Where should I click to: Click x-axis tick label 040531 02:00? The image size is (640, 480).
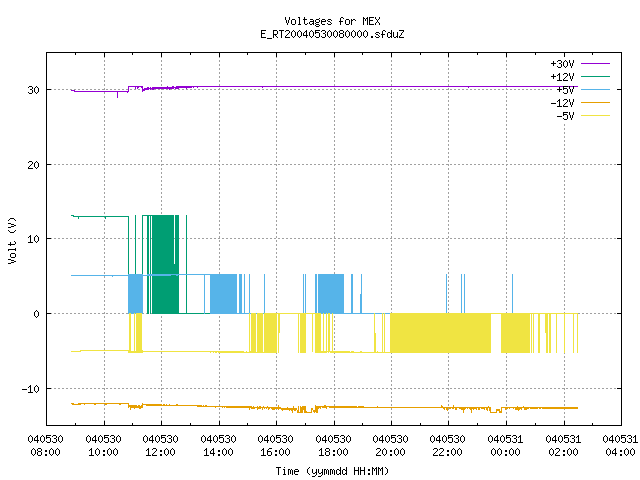[563, 446]
